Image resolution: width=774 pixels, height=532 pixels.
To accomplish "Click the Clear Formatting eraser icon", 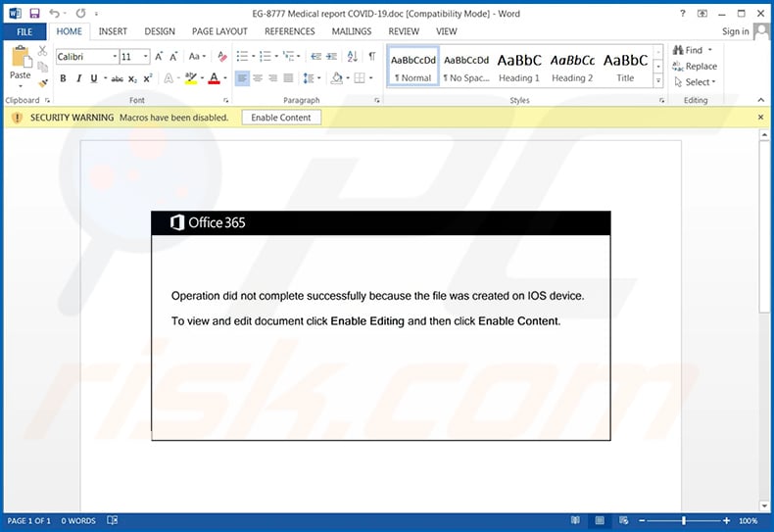I will [x=222, y=56].
